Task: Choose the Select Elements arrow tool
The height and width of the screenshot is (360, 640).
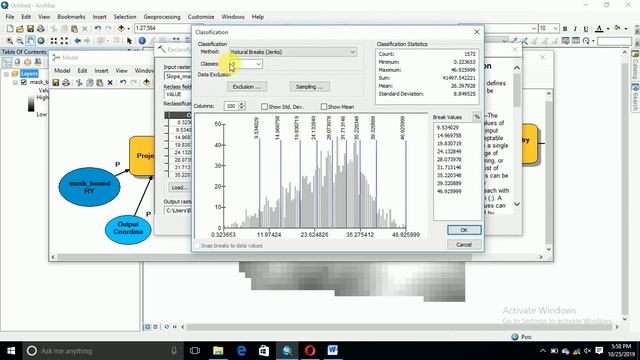Action: tap(129, 41)
